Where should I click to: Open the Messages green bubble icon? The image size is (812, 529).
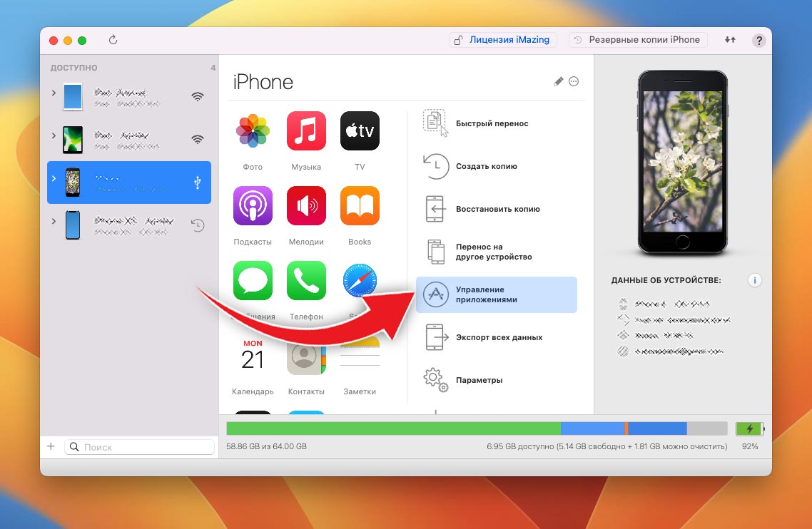pos(253,281)
